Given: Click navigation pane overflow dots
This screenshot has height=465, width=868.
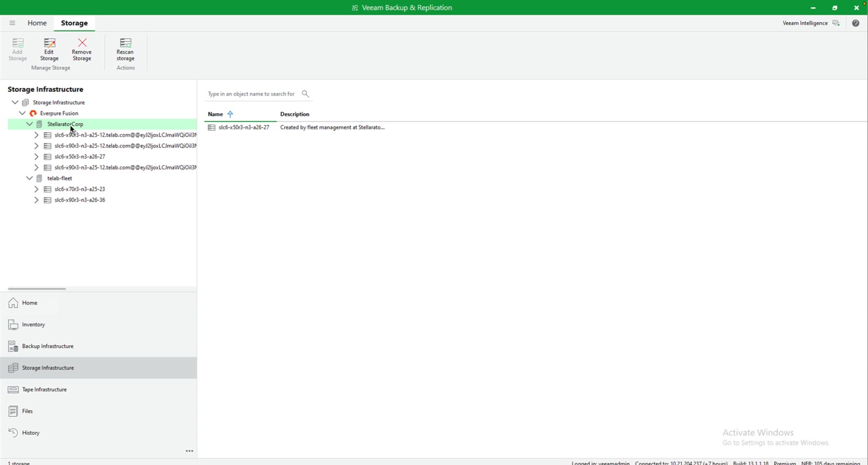Looking at the screenshot, I should [189, 451].
